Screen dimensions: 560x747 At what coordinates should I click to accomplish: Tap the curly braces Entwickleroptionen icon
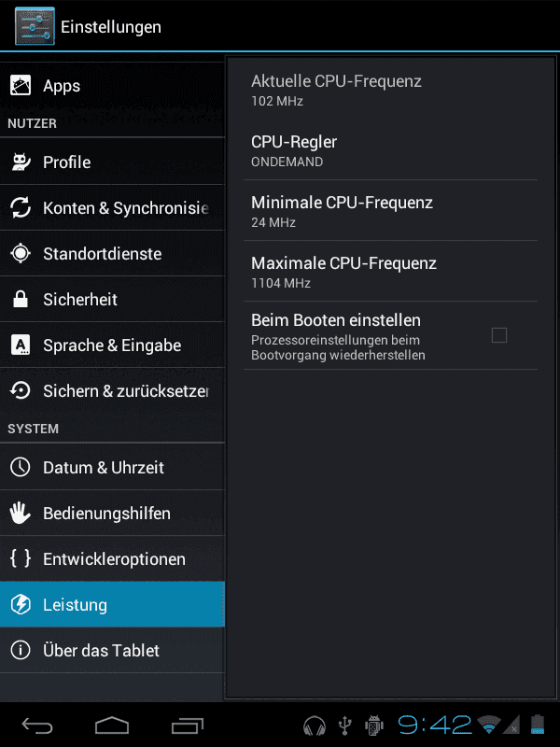pos(21,558)
